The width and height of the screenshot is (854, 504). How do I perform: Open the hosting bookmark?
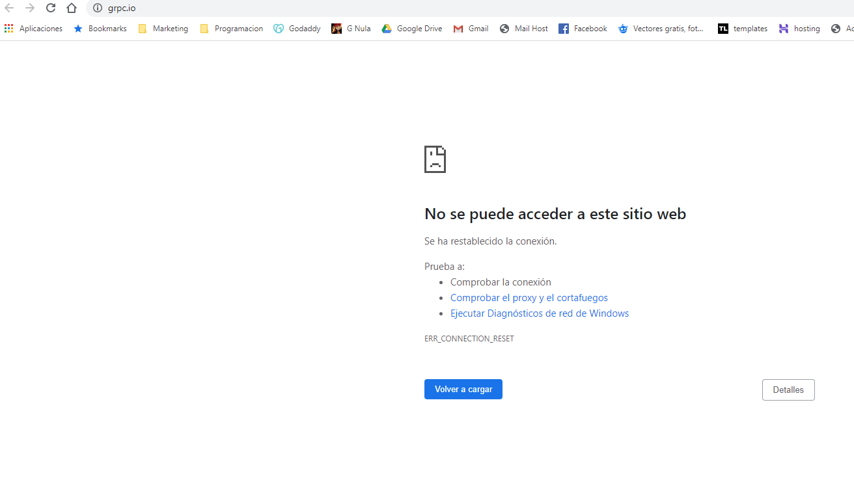coord(799,29)
